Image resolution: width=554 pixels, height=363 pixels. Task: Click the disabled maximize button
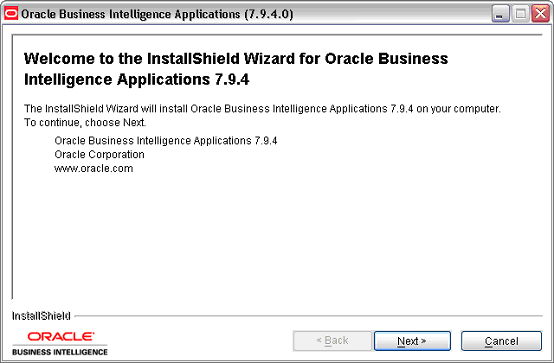click(520, 14)
